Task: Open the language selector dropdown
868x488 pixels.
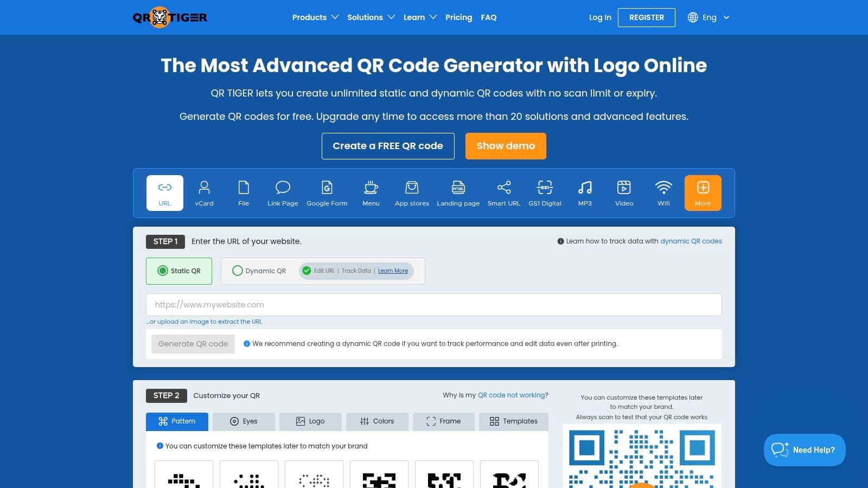Action: [x=708, y=17]
